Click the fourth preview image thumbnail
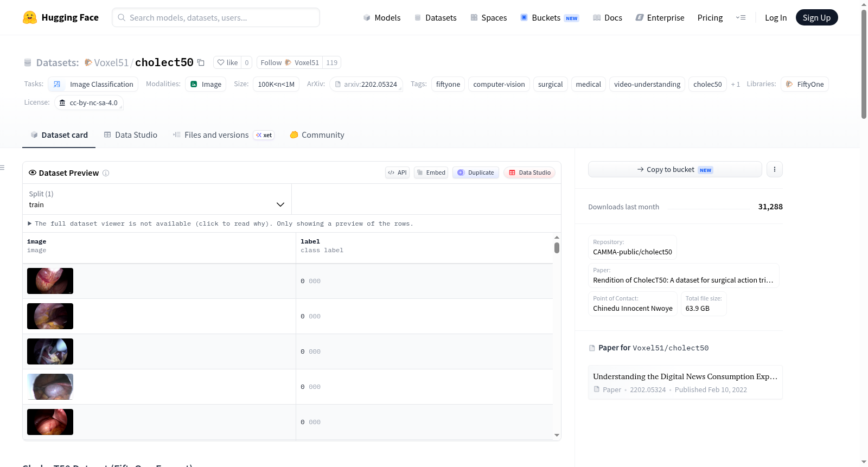868x467 pixels. 50,387
